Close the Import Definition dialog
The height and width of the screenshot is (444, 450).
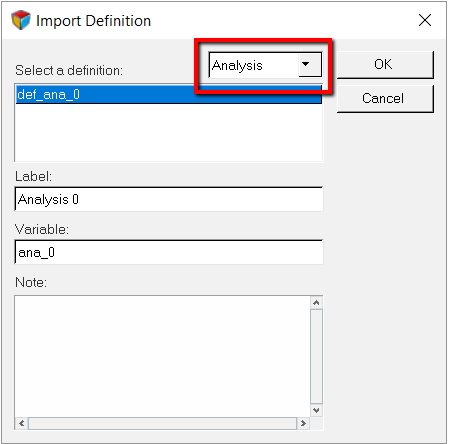(425, 20)
